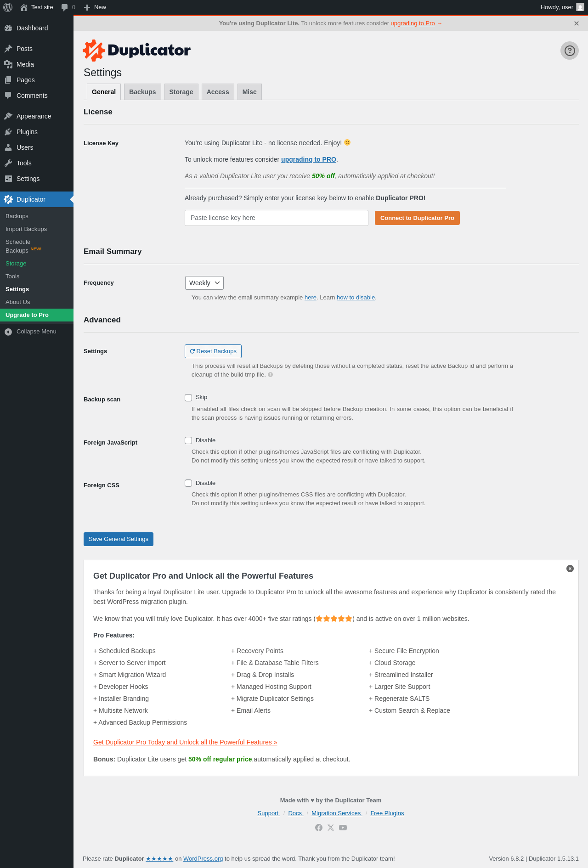This screenshot has height=868, width=588.
Task: Dismiss the Duplicator Lite notice bar
Action: pyautogui.click(x=577, y=23)
